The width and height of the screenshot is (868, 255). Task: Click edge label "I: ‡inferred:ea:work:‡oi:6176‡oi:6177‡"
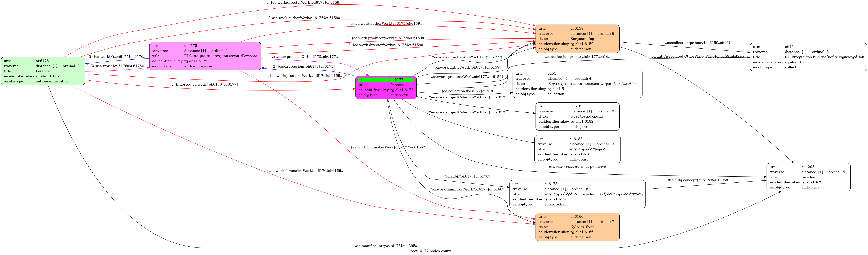click(x=205, y=84)
